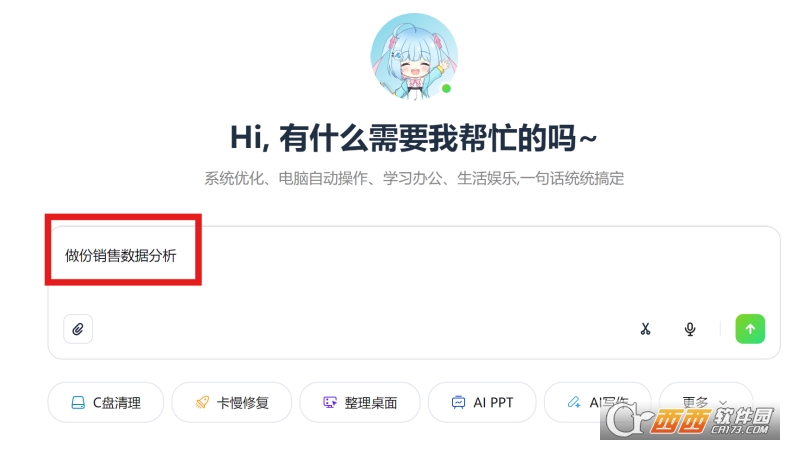Open the C盘清理 shortcut chip

click(106, 403)
